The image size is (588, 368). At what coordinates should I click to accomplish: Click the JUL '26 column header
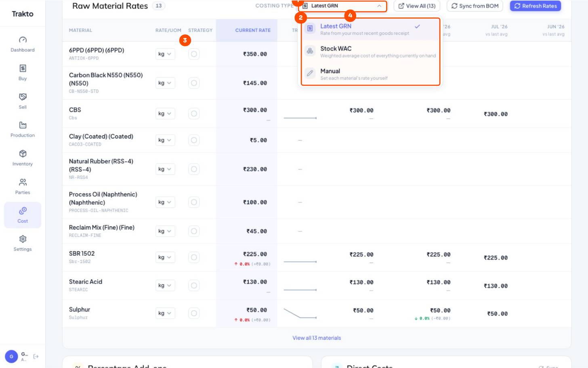point(499,27)
